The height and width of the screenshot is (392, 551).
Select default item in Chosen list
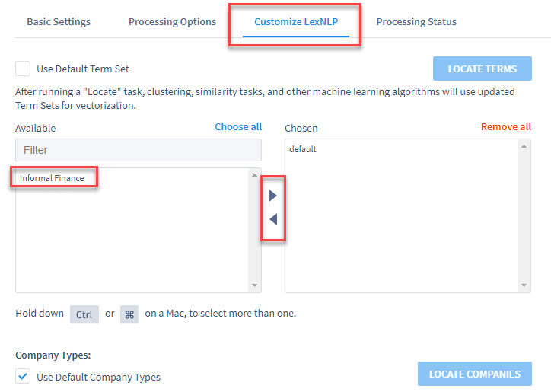point(303,149)
